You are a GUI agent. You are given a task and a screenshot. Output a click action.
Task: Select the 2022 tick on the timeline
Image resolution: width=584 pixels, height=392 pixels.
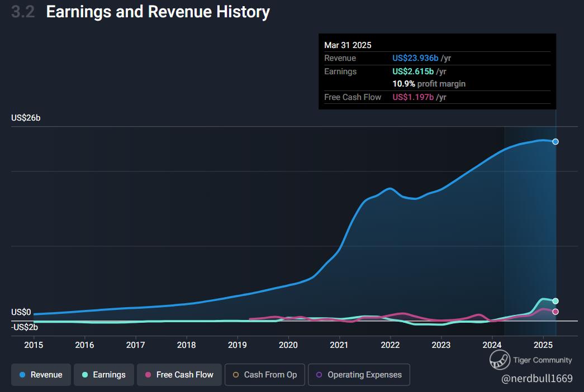click(x=390, y=345)
